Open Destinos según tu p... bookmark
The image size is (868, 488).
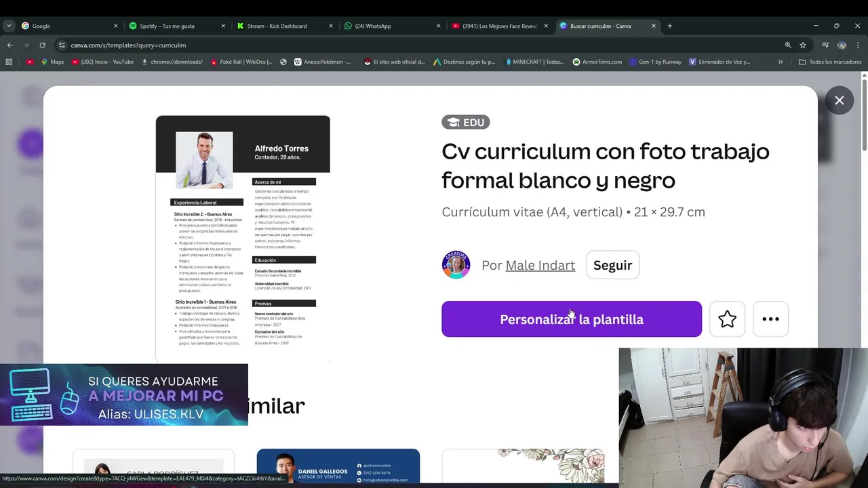464,62
